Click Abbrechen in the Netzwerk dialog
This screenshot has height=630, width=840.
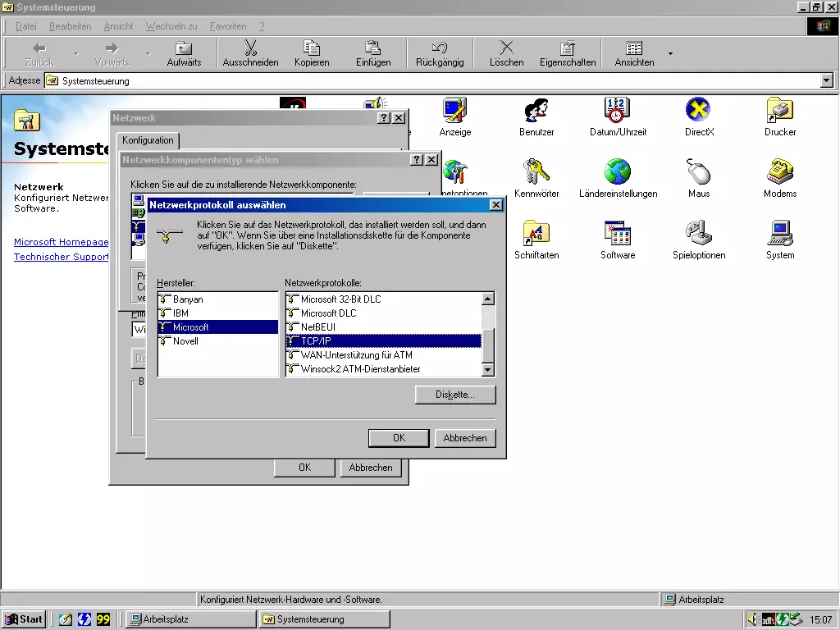coord(371,467)
